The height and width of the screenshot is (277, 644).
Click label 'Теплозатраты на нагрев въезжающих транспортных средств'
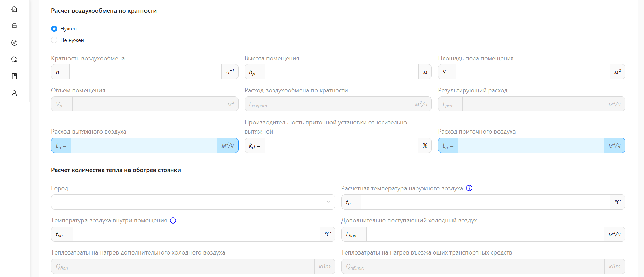[427, 252]
